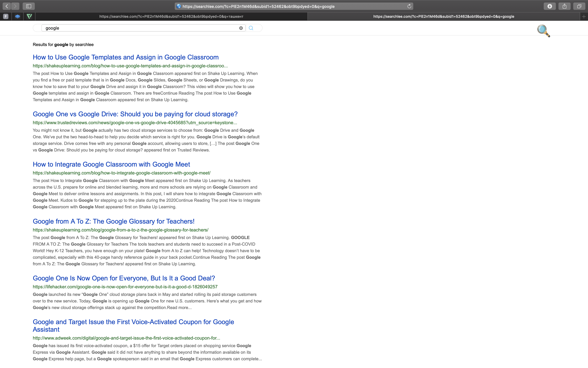Reload the page with the refresh icon

[409, 6]
